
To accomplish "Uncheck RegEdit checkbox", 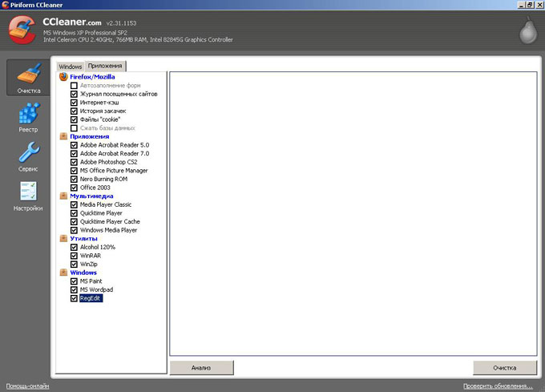I will [74, 298].
